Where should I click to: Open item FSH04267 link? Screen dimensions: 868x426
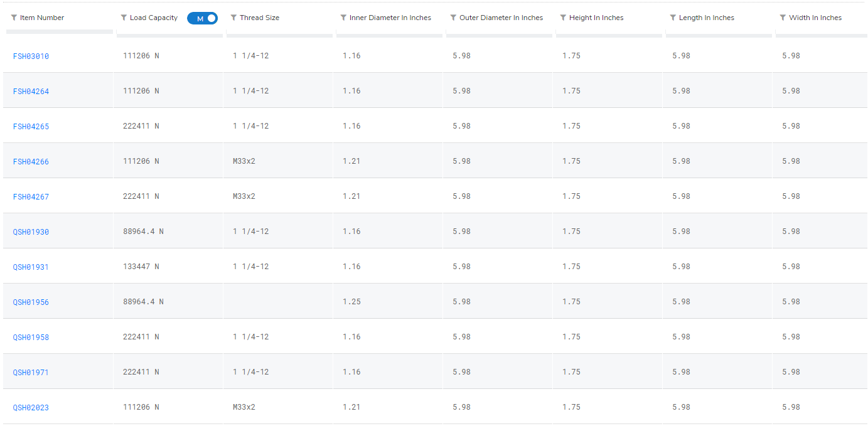(31, 197)
